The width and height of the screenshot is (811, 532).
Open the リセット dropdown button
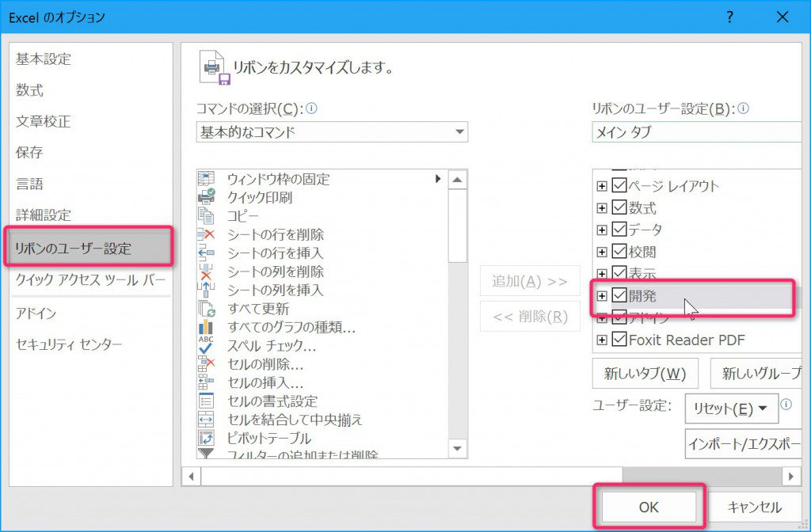point(731,408)
